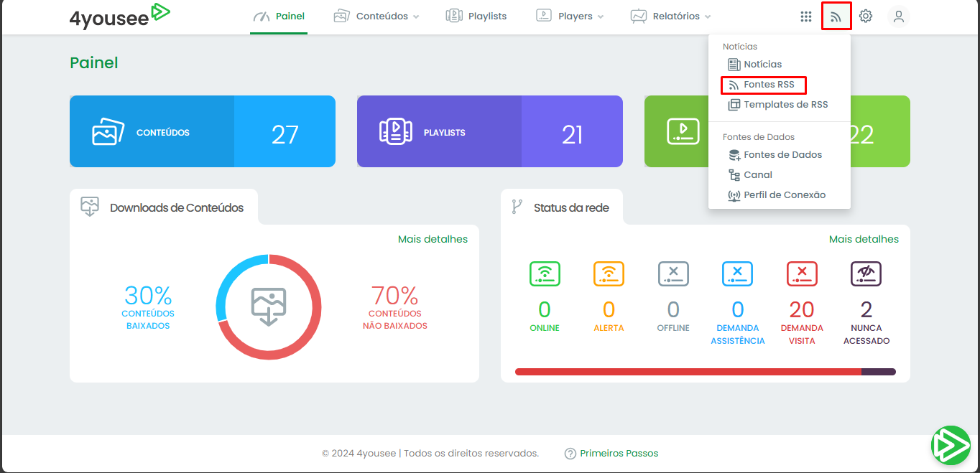Click the 4yousee logo

(x=120, y=16)
